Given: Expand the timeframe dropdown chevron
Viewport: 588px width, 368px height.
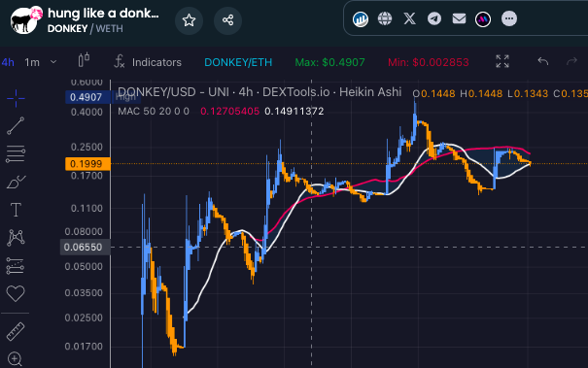Looking at the screenshot, I should coord(53,61).
